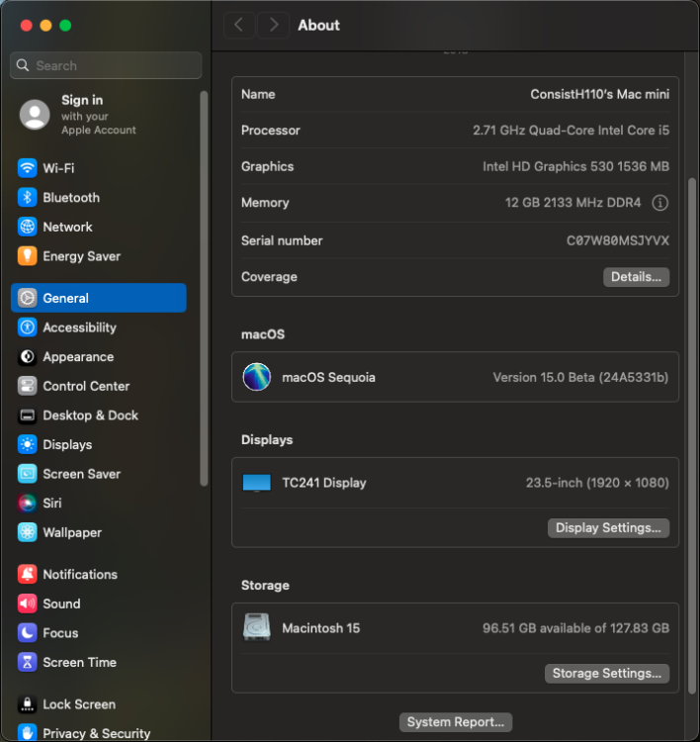700x742 pixels.
Task: Open Privacy & Security hand icon
Action: tap(27, 733)
